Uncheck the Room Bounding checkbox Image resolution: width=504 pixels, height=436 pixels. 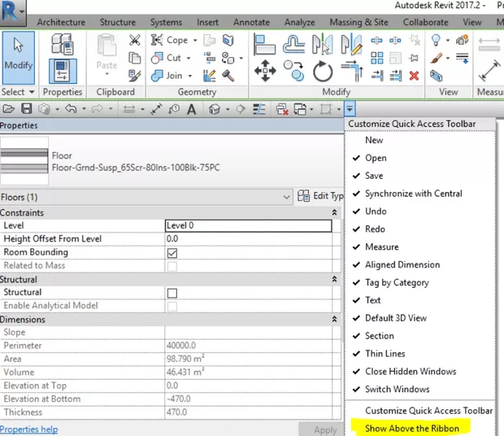(172, 253)
